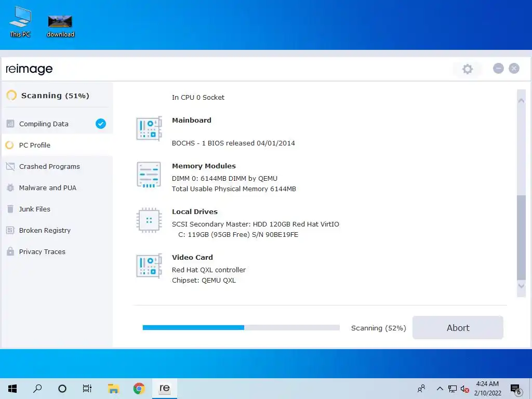The image size is (532, 399).
Task: Click 'DIMM 0: 6144MB DIMM by QEMU'
Action: tap(224, 179)
